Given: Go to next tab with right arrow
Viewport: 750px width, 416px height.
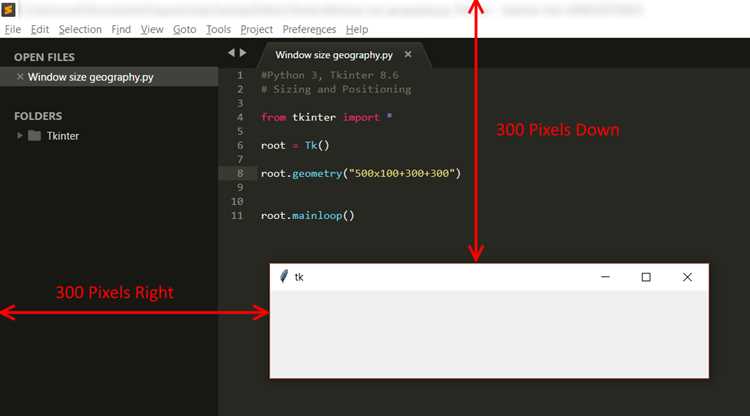Looking at the screenshot, I should pyautogui.click(x=243, y=53).
